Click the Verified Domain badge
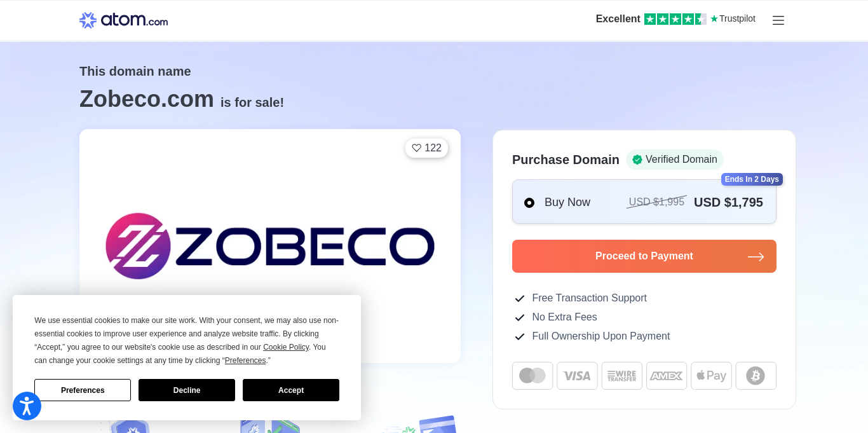This screenshot has width=868, height=433. pos(674,160)
